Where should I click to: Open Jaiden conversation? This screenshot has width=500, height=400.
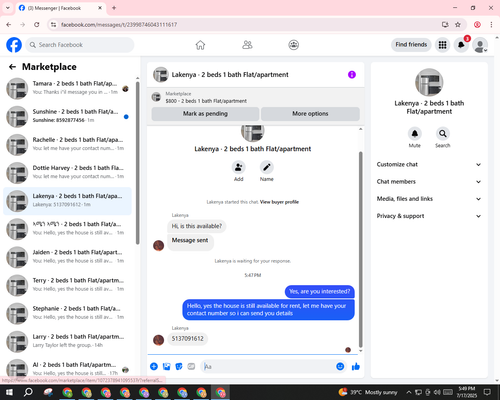67,257
